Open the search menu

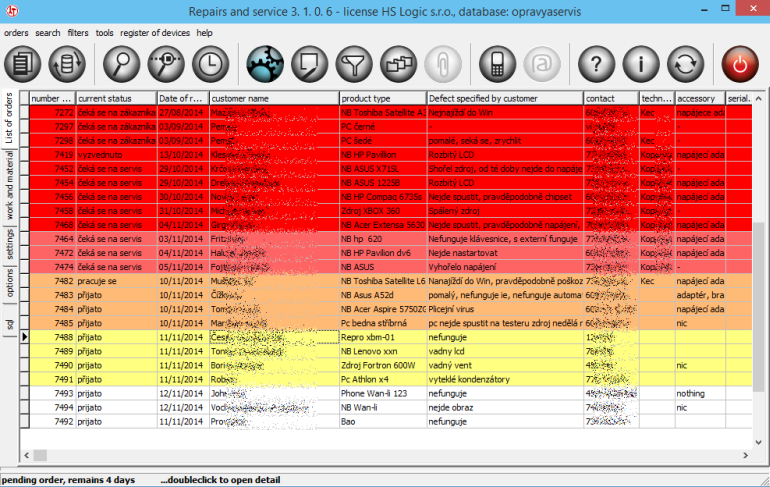click(x=48, y=33)
